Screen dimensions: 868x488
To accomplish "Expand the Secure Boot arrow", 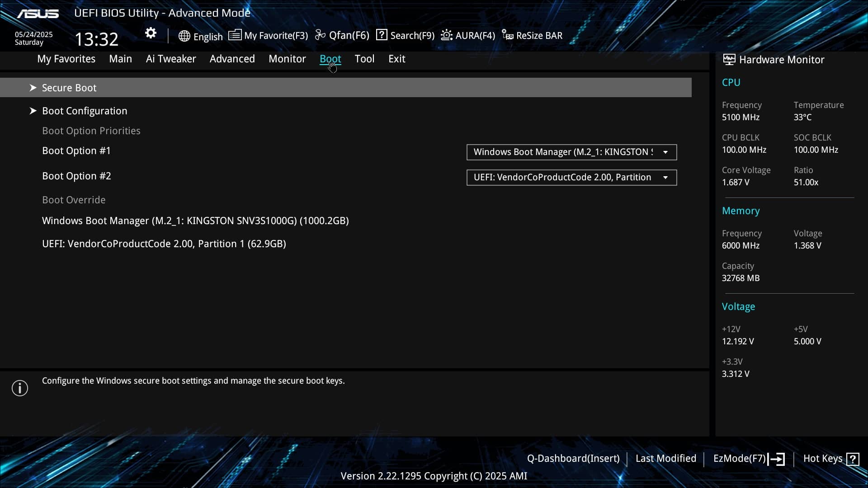I will (x=33, y=88).
